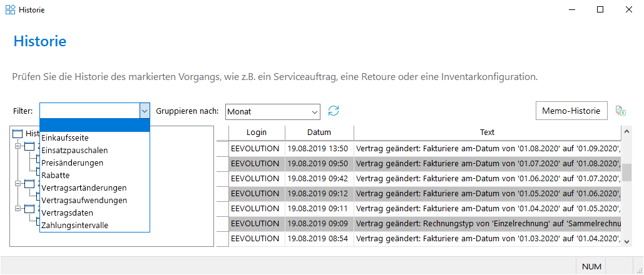Choose the blank highlighted filter entry
644x275 pixels.
[x=95, y=125]
